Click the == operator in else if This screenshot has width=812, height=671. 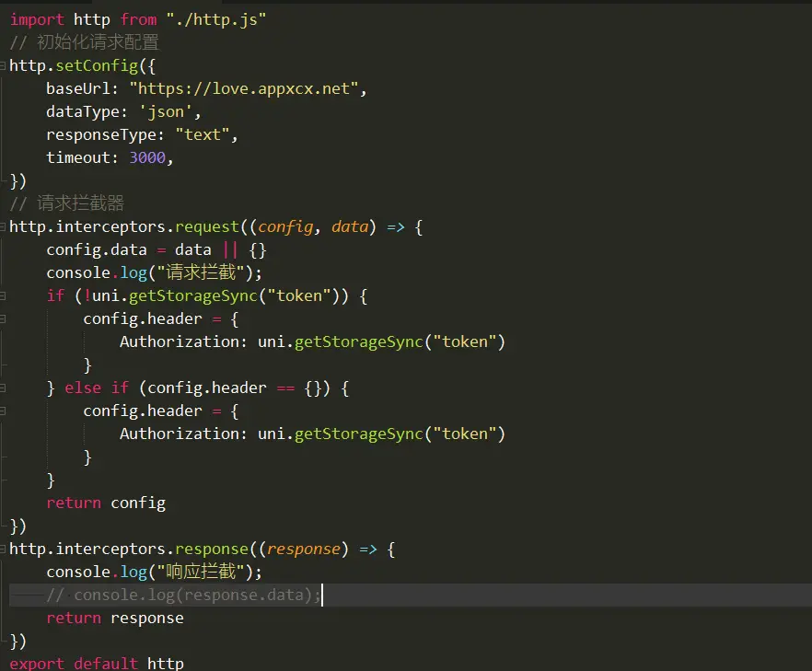(x=285, y=388)
